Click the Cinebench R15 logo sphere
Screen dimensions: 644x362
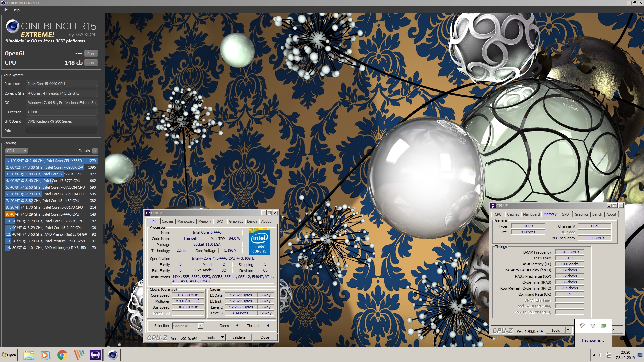[13, 26]
